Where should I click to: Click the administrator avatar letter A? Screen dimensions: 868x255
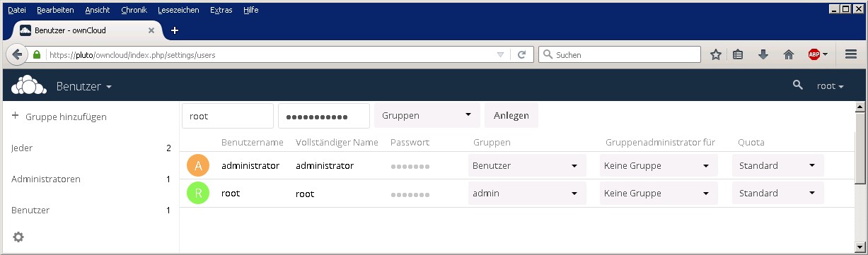199,166
